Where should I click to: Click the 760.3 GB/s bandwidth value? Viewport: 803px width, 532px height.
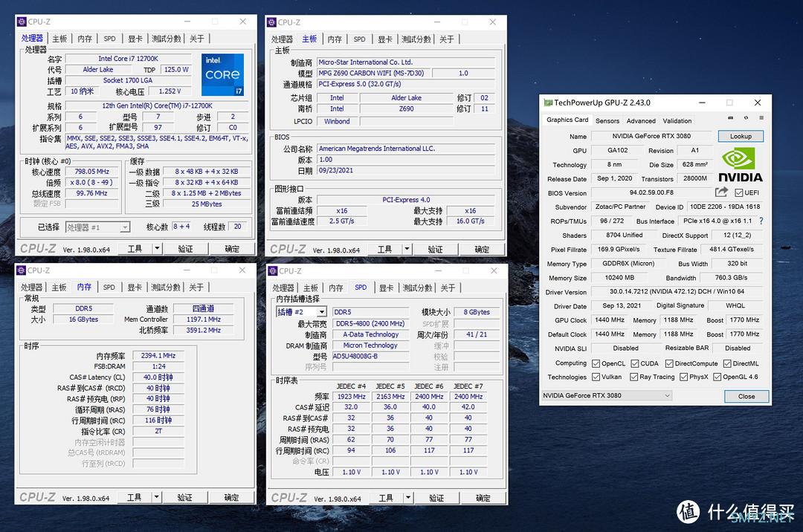[731, 278]
